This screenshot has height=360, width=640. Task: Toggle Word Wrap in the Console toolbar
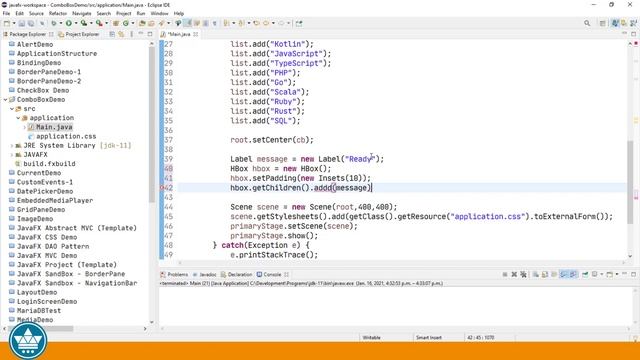tap(554, 274)
